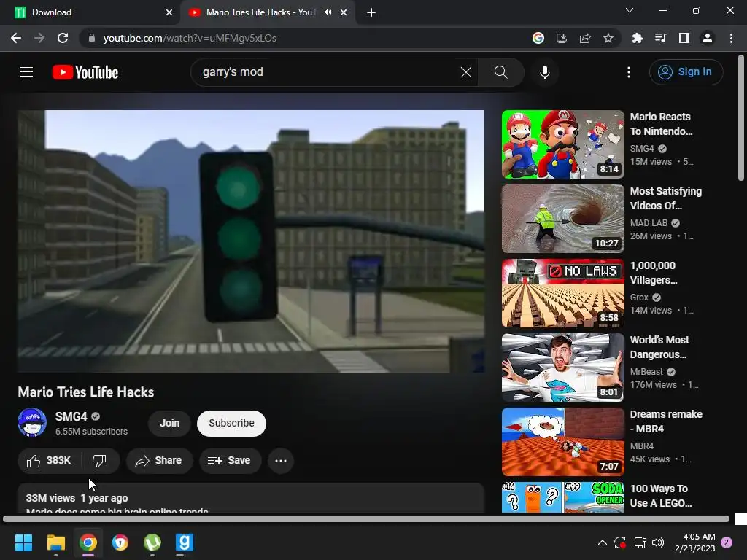The width and height of the screenshot is (747, 560).
Task: Join the SMG4 channel membership
Action: click(169, 423)
